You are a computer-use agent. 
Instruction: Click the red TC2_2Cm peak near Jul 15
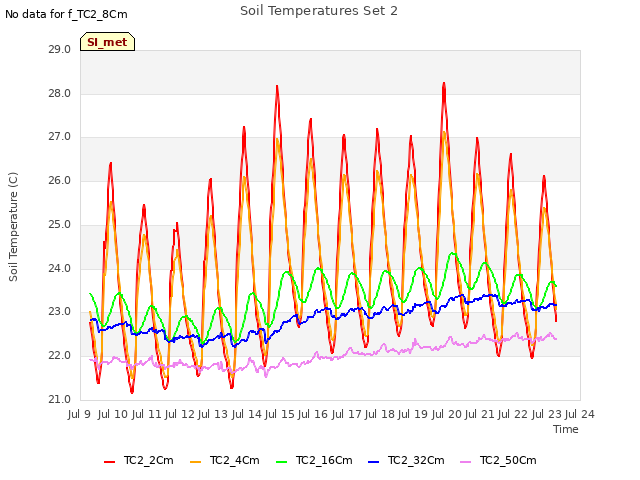[277, 87]
